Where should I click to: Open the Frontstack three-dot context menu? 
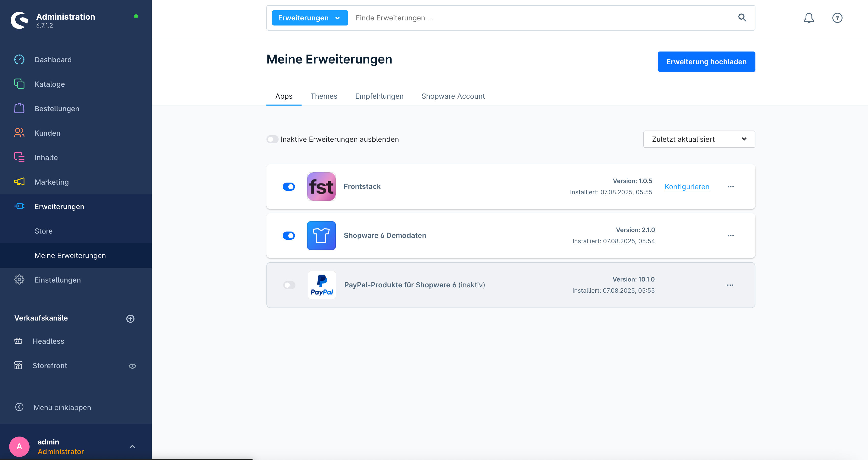[x=730, y=186]
